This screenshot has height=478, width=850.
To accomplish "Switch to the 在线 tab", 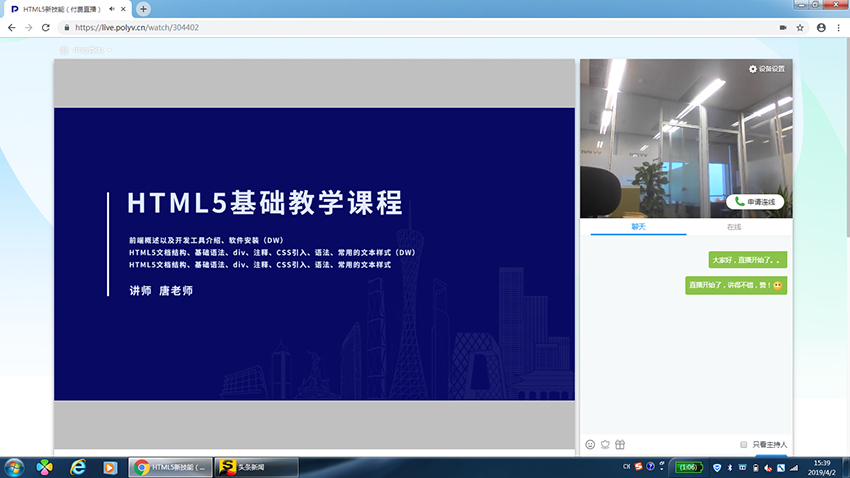I will (x=734, y=227).
